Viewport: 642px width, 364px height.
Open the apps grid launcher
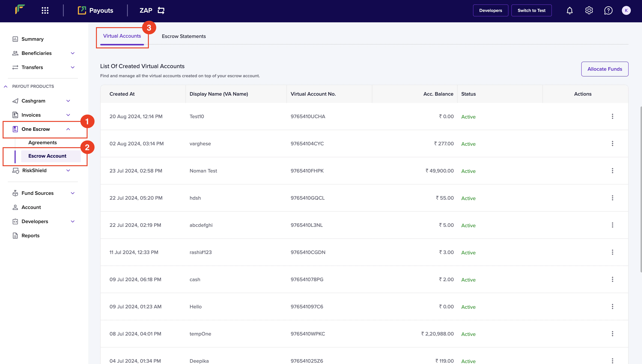(x=45, y=10)
